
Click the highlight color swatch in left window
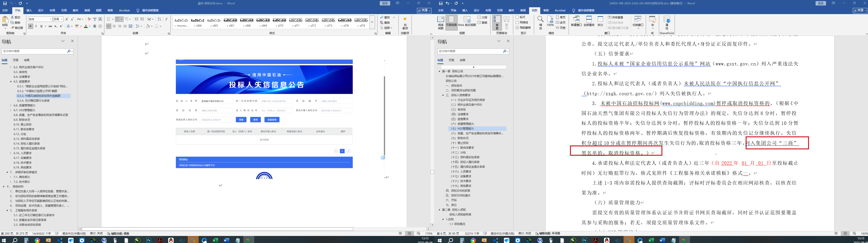pyautogui.click(x=77, y=26)
